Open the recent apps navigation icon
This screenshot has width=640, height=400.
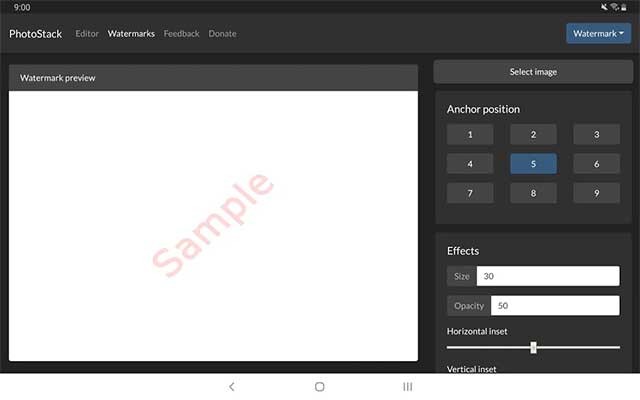[407, 386]
